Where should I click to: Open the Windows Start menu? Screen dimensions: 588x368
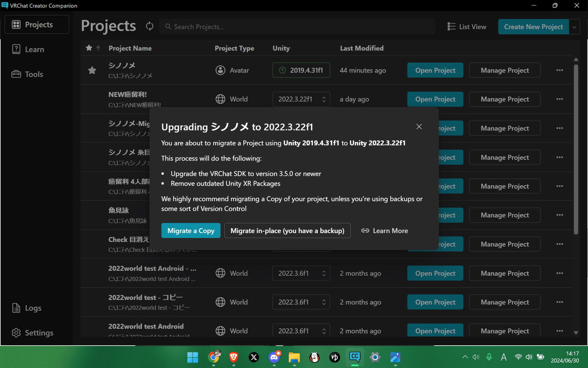click(193, 357)
